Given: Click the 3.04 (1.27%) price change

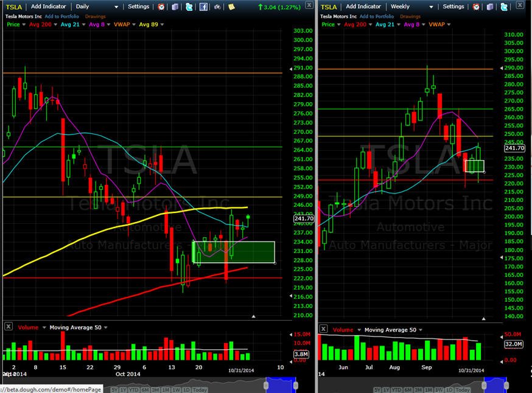Looking at the screenshot, I should pyautogui.click(x=279, y=7).
